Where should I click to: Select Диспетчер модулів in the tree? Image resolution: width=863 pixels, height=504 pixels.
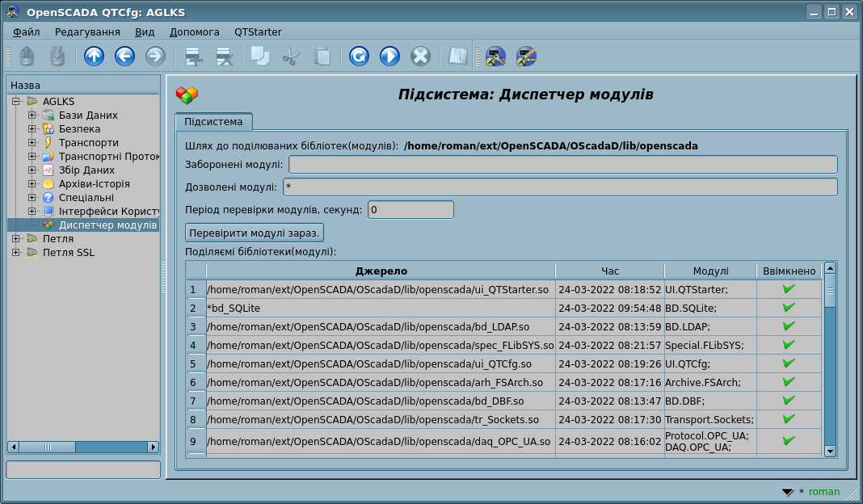[x=107, y=225]
